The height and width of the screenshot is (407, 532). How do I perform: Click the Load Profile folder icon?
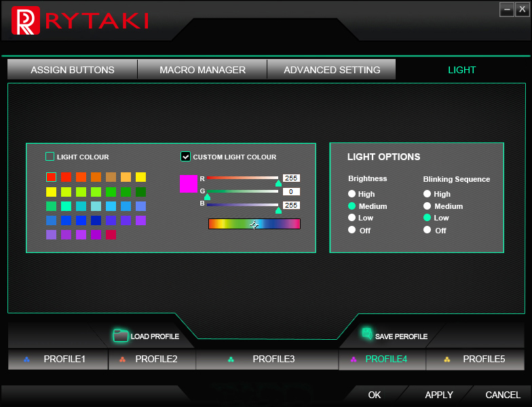click(x=120, y=335)
